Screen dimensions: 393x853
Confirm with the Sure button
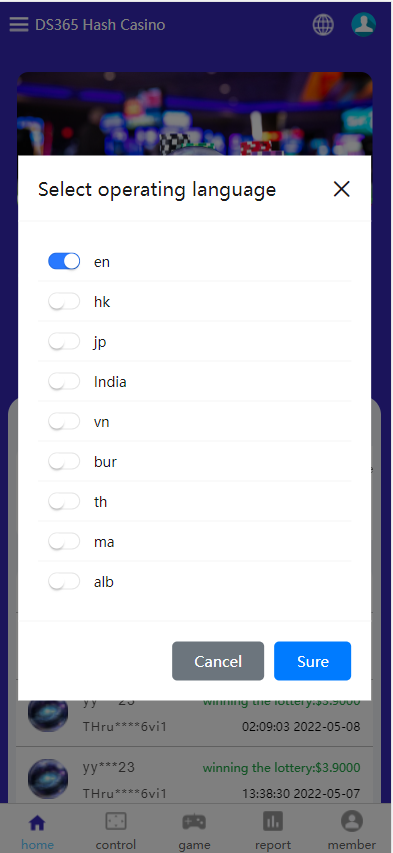pos(312,661)
